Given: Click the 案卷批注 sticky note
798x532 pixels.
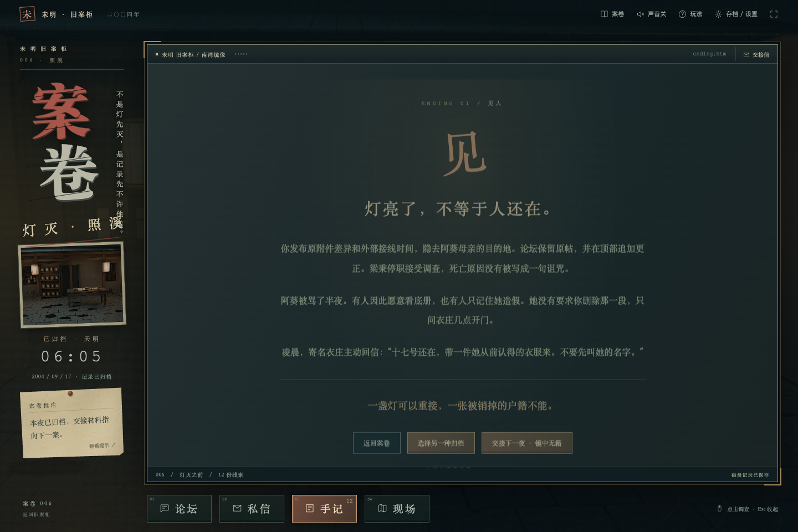Looking at the screenshot, I should [x=71, y=423].
